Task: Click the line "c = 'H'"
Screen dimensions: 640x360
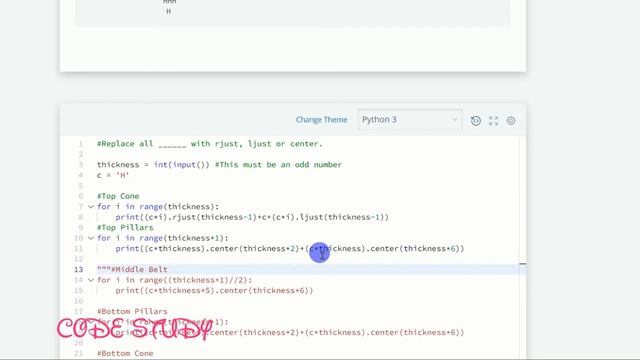Action: [x=113, y=176]
